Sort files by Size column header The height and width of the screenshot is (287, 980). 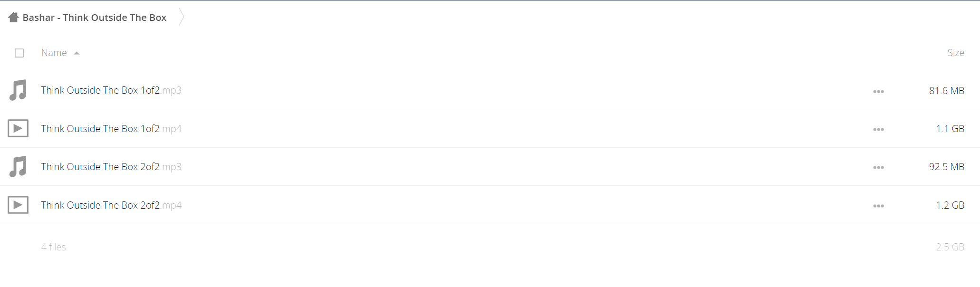pos(956,53)
